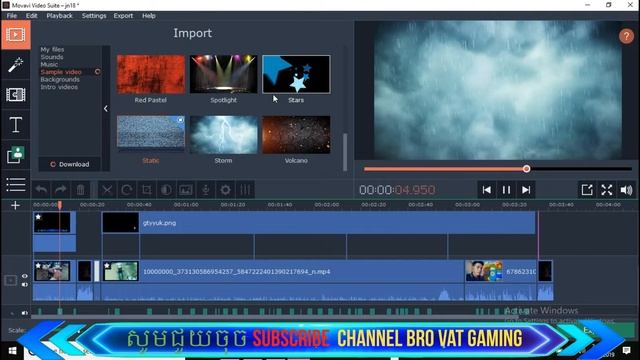Open Clip properties gear icon

225,190
